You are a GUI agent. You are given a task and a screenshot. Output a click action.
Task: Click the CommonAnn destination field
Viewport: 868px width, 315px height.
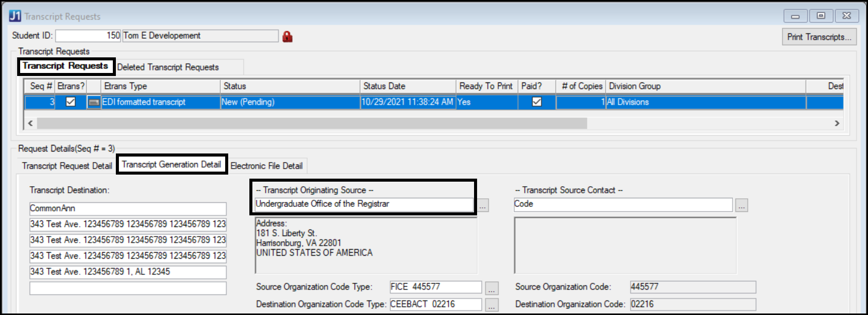[x=128, y=208]
